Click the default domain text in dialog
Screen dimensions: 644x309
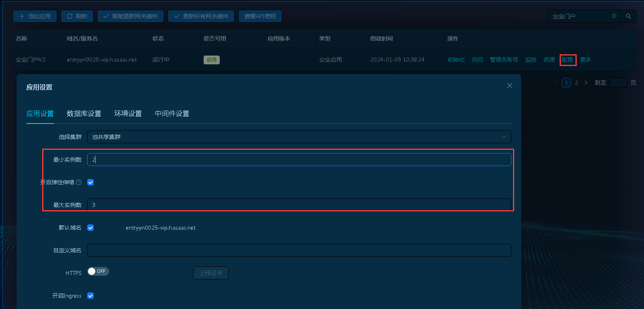coord(161,228)
